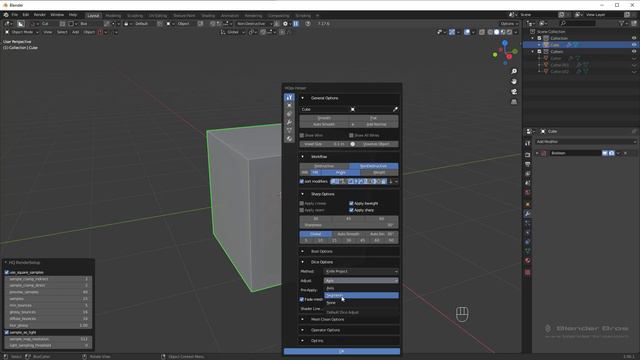The width and height of the screenshot is (640, 360).
Task: Click the outliner search field
Action: pyautogui.click(x=578, y=24)
